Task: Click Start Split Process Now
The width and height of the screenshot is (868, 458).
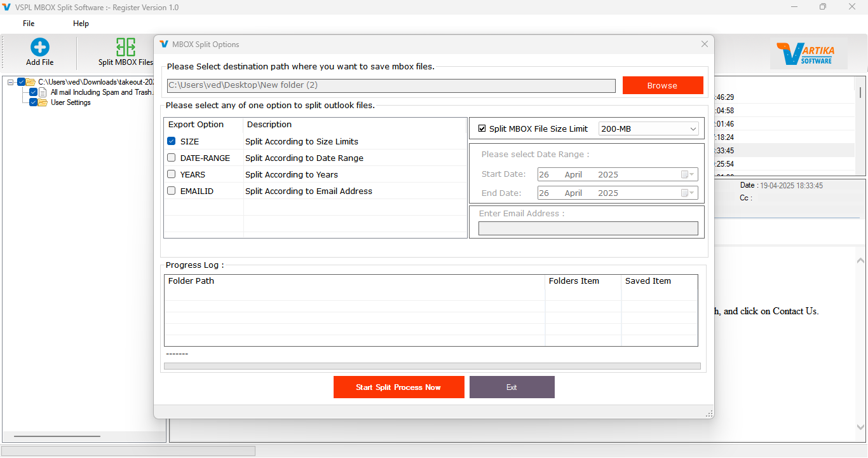Action: tap(398, 387)
